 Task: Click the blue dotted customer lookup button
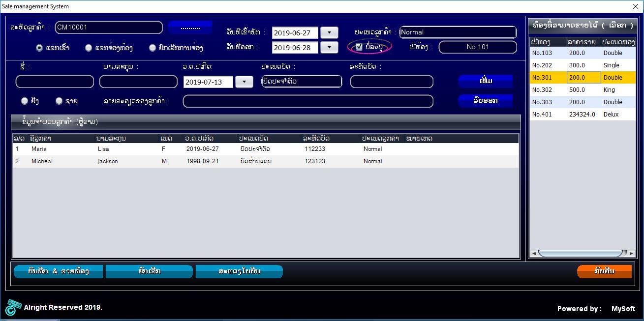click(190, 28)
